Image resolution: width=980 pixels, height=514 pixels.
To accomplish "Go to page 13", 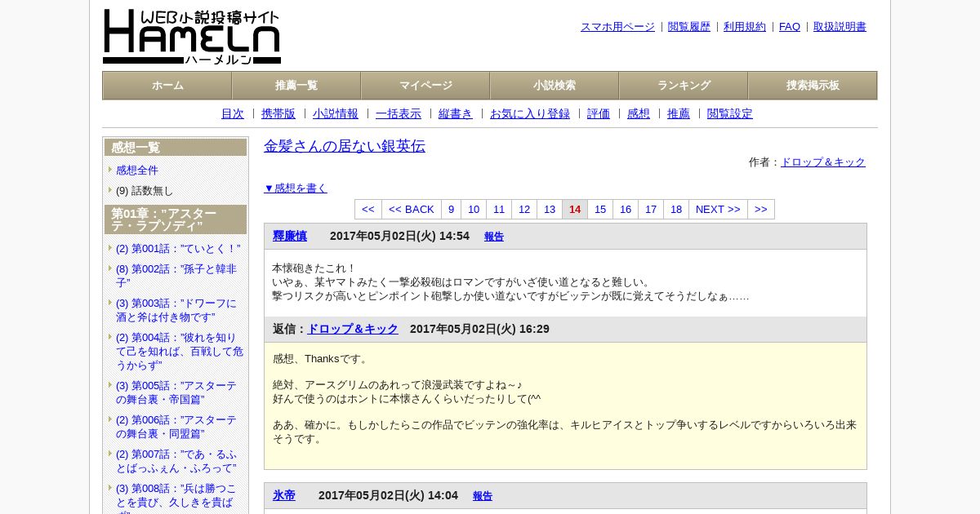I will click(x=550, y=210).
